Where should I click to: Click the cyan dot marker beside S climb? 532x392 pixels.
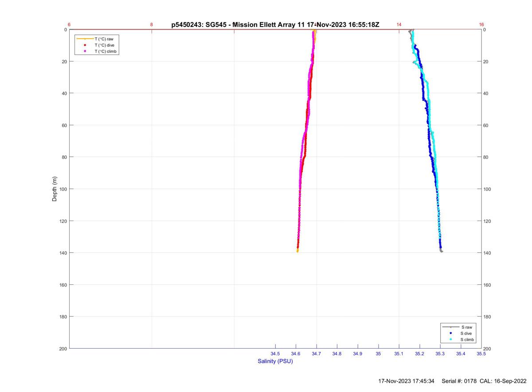tap(450, 339)
